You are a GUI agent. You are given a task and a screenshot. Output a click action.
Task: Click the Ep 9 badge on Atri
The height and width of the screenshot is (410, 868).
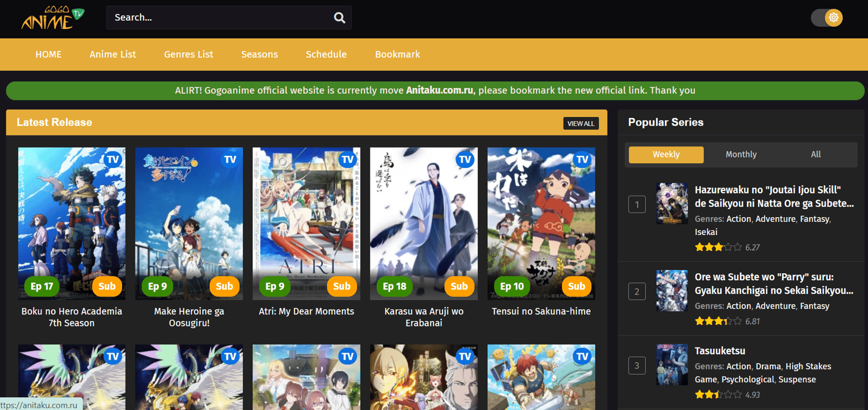click(x=274, y=286)
